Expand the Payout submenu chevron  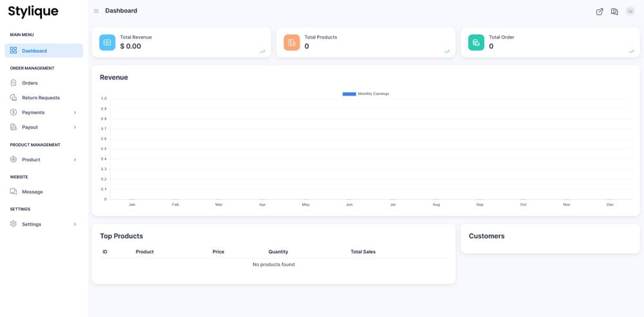coord(75,127)
